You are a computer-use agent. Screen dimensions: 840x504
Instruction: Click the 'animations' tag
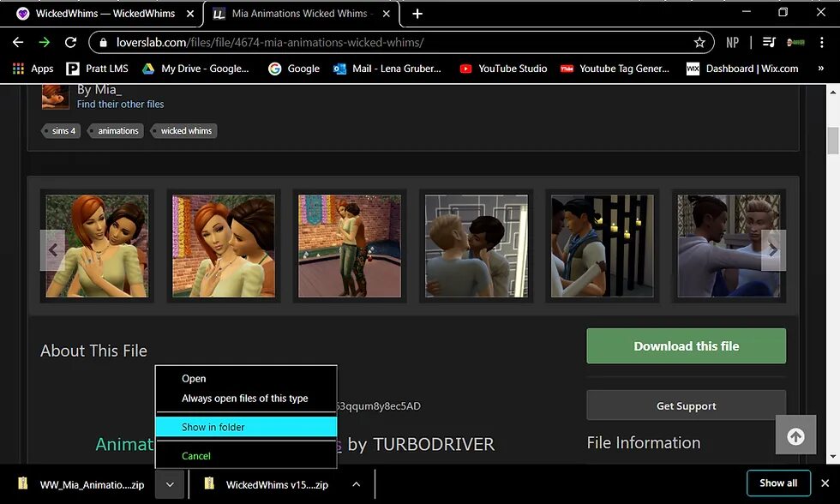pos(115,130)
